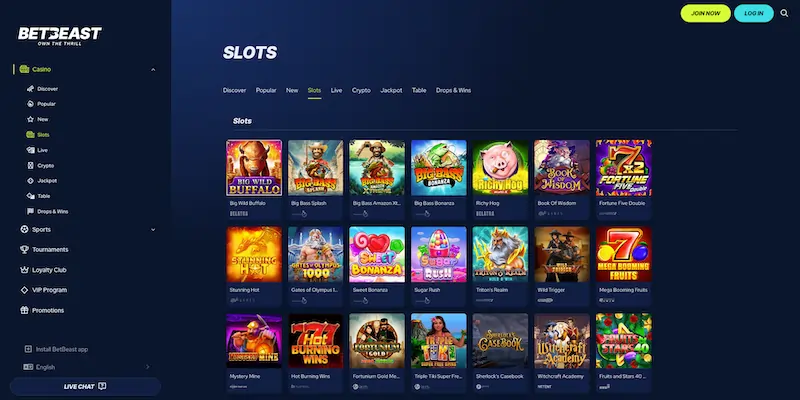
Task: Click the Sports ball icon in sidebar
Action: tap(24, 230)
